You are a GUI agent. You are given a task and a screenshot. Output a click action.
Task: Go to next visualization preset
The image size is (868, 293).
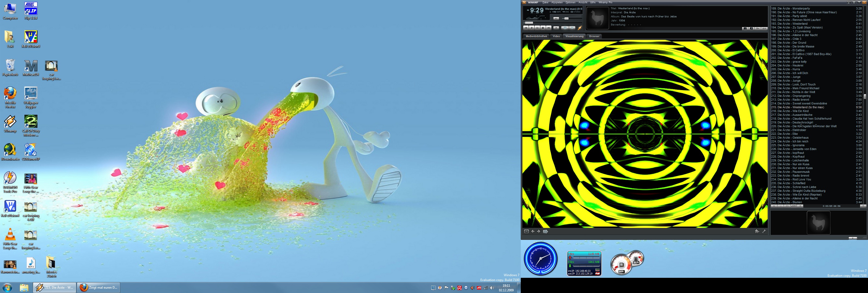(x=538, y=231)
